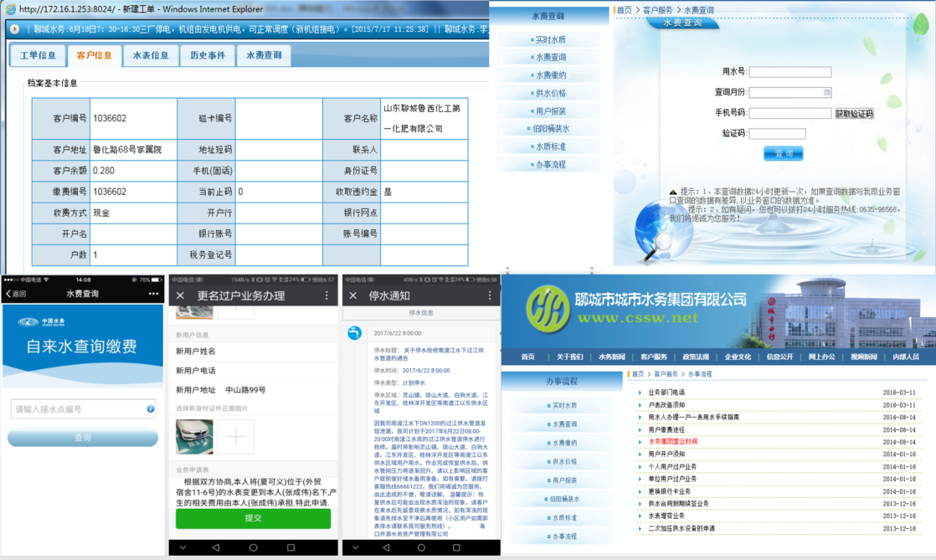
Task: Tap the back triangle in the 停水通知 navigation bar
Action: click(386, 547)
